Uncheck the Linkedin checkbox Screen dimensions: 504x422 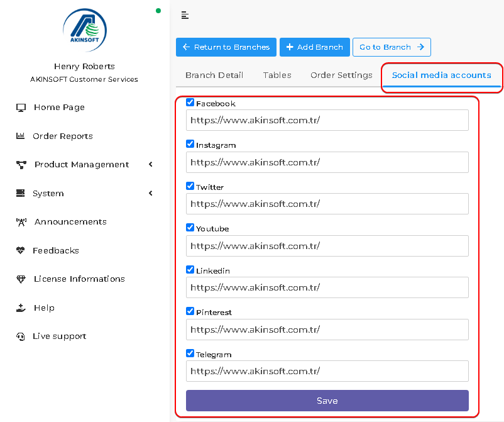coord(190,270)
